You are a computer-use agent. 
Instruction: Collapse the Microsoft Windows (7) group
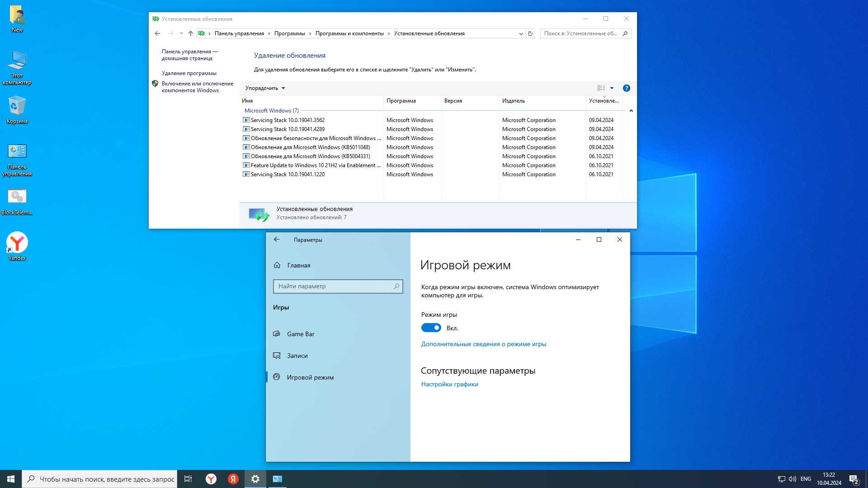click(631, 111)
